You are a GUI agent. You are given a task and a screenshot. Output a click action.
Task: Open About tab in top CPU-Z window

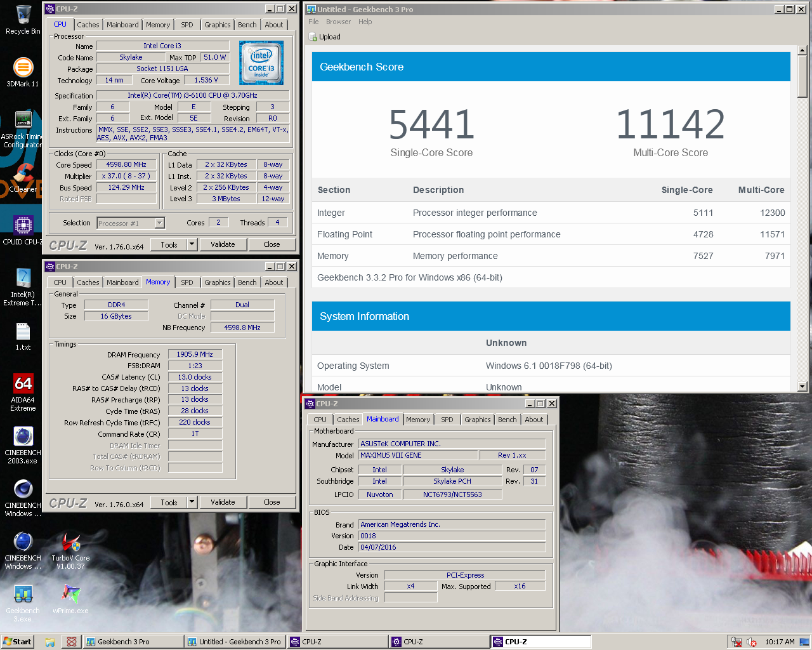274,25
